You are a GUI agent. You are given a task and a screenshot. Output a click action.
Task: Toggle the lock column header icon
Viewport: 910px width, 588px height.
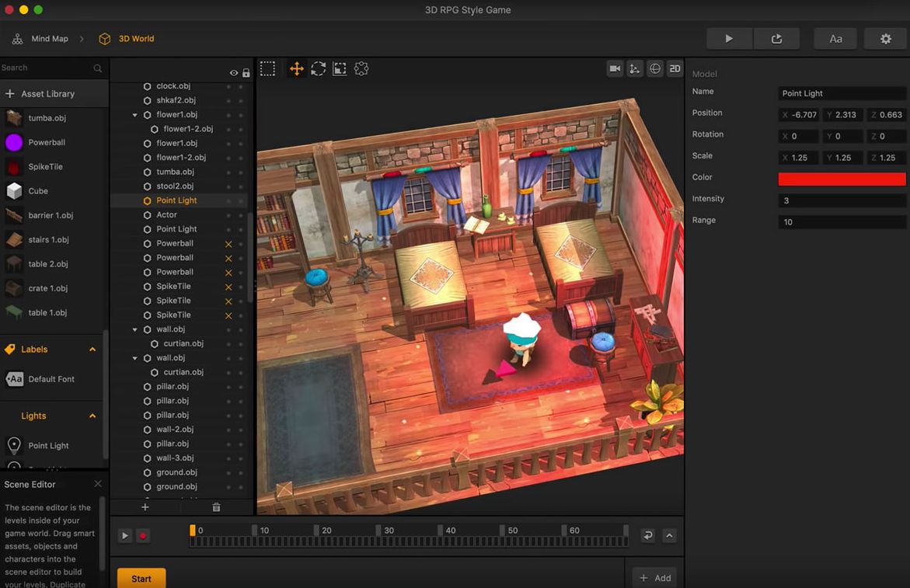[x=246, y=73]
